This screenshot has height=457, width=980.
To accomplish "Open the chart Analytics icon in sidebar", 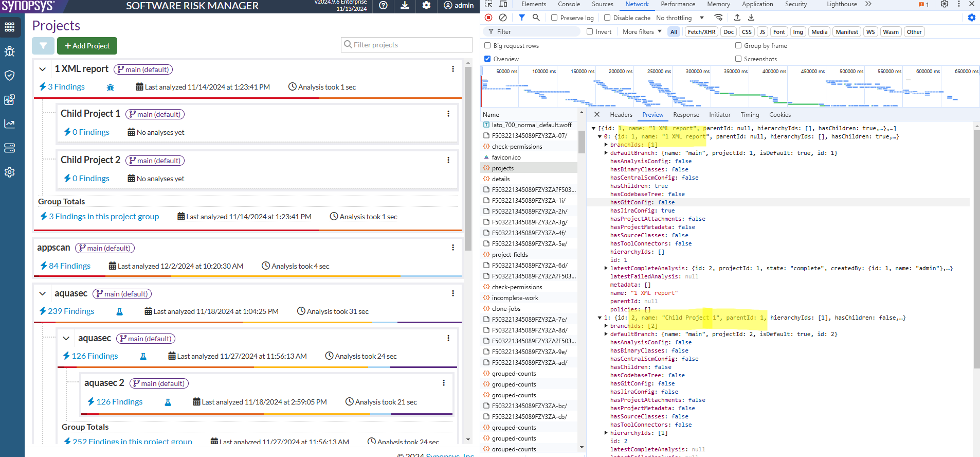I will [10, 124].
